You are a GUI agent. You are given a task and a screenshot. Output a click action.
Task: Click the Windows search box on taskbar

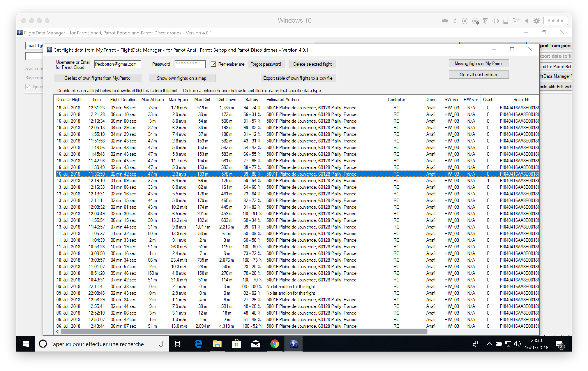[x=102, y=344]
